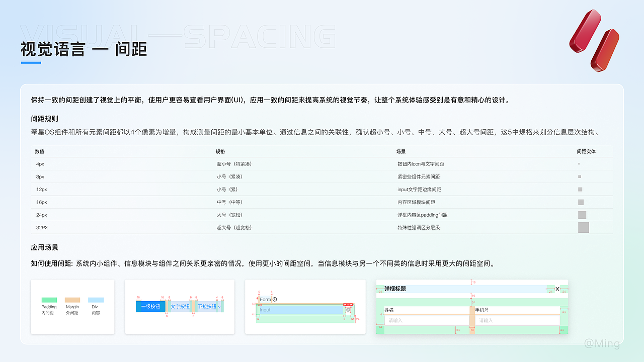This screenshot has height=362, width=644.
Task: Click the Div 内容 legend label
Action: (95, 310)
